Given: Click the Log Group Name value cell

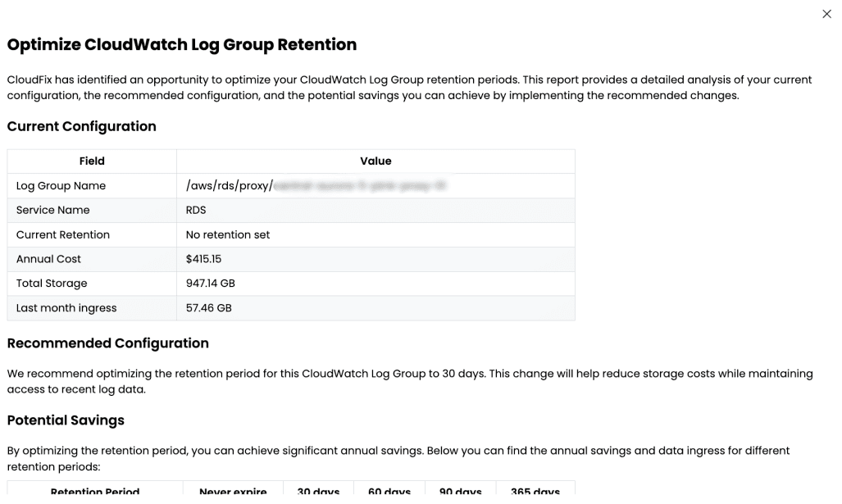Looking at the screenshot, I should coord(375,186).
